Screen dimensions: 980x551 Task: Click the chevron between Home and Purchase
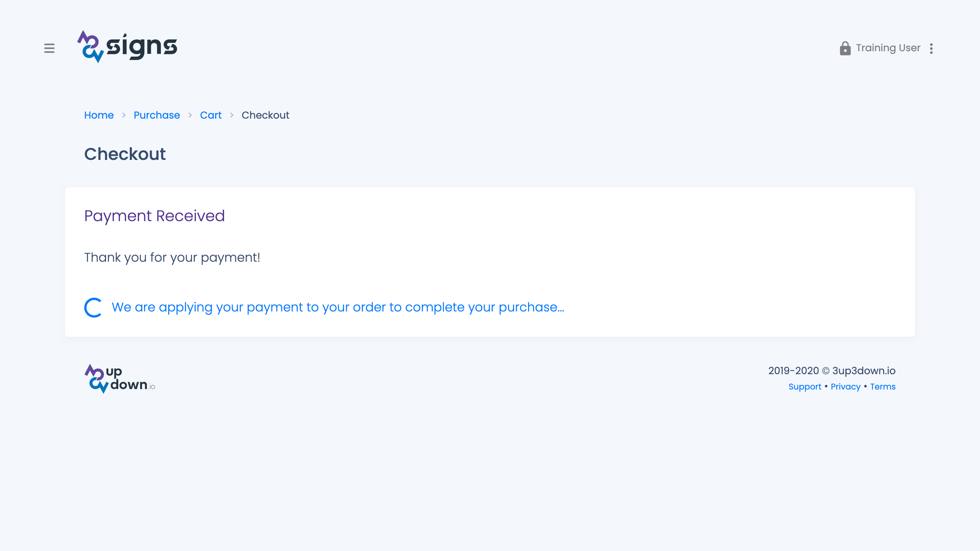click(124, 115)
